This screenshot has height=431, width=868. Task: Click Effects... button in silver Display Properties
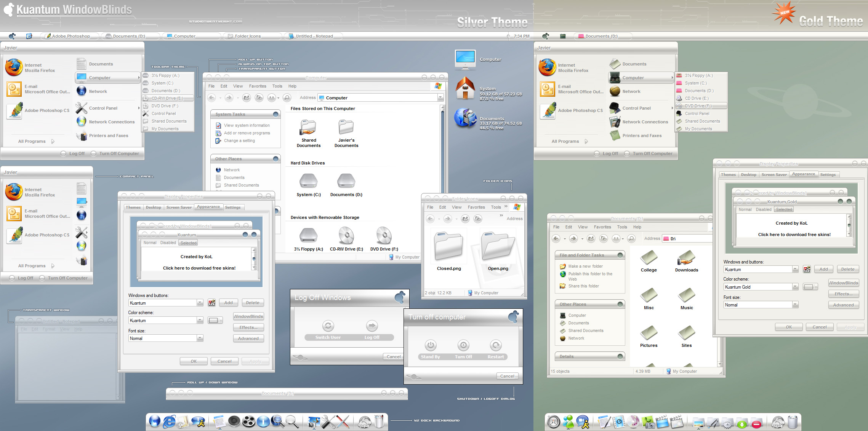pos(248,327)
